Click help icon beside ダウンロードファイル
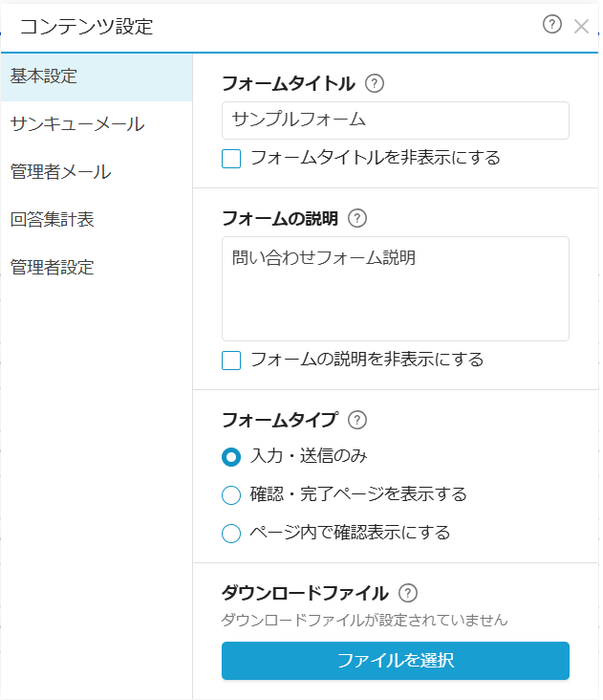603x700 pixels. point(408,593)
